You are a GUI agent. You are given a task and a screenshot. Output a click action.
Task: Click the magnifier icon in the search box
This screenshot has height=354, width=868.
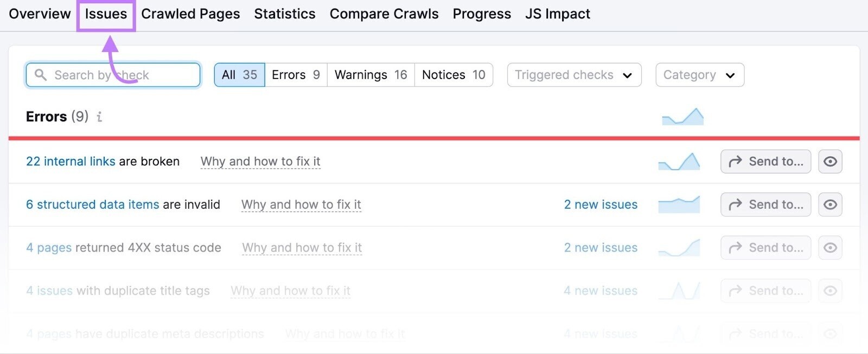pyautogui.click(x=41, y=75)
